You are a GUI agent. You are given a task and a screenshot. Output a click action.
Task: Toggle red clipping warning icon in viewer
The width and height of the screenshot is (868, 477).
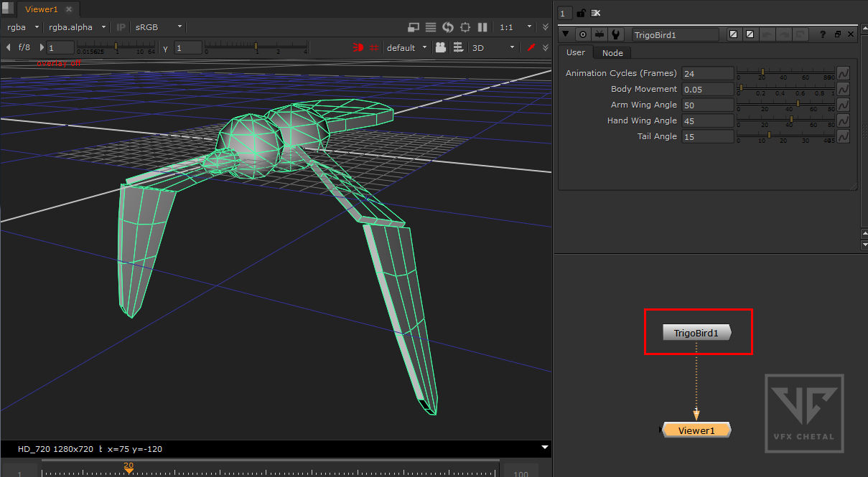click(x=358, y=47)
